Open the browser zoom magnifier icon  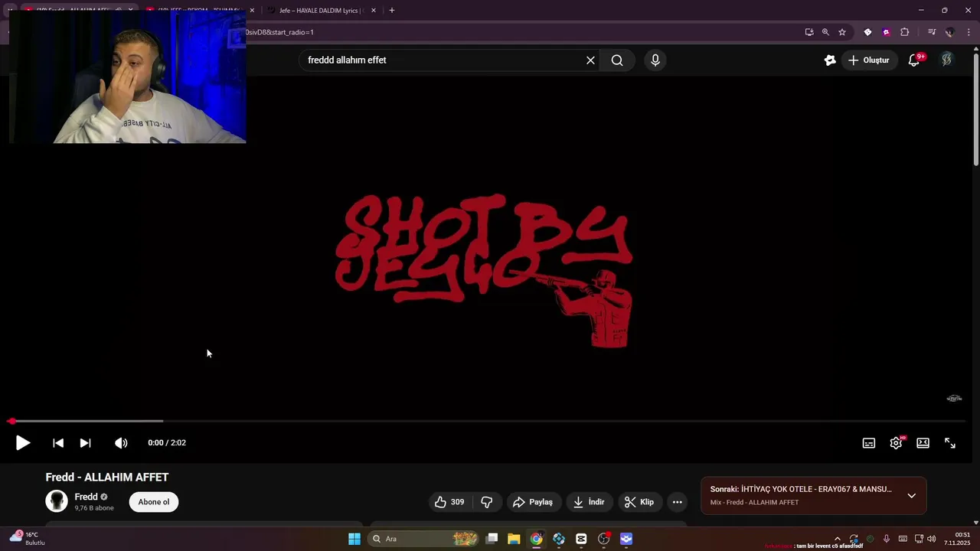point(825,32)
